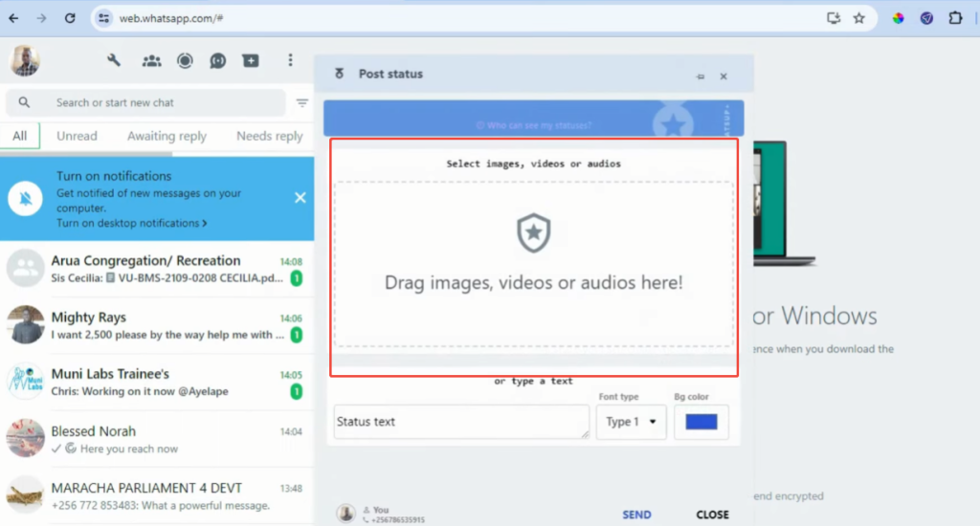Open the Bg color swatch
Screen dimensions: 980x526
click(x=701, y=422)
